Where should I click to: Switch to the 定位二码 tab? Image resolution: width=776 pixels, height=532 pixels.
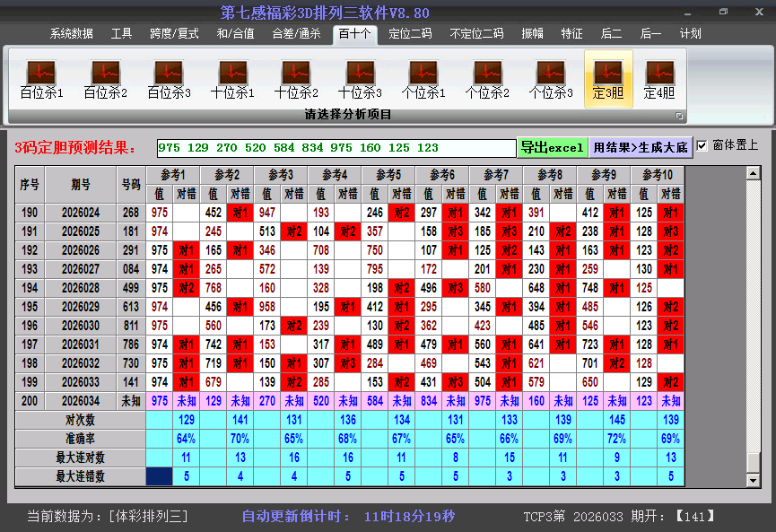410,34
